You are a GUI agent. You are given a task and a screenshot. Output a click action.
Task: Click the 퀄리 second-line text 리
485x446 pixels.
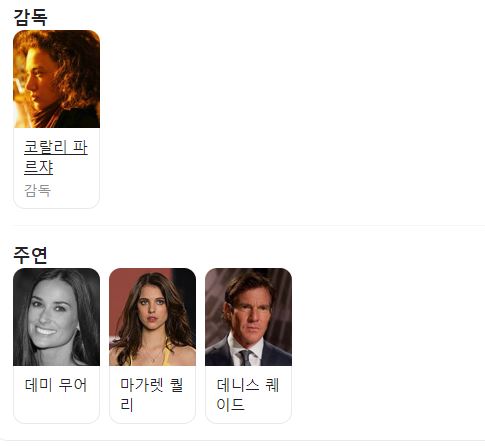pyautogui.click(x=127, y=405)
